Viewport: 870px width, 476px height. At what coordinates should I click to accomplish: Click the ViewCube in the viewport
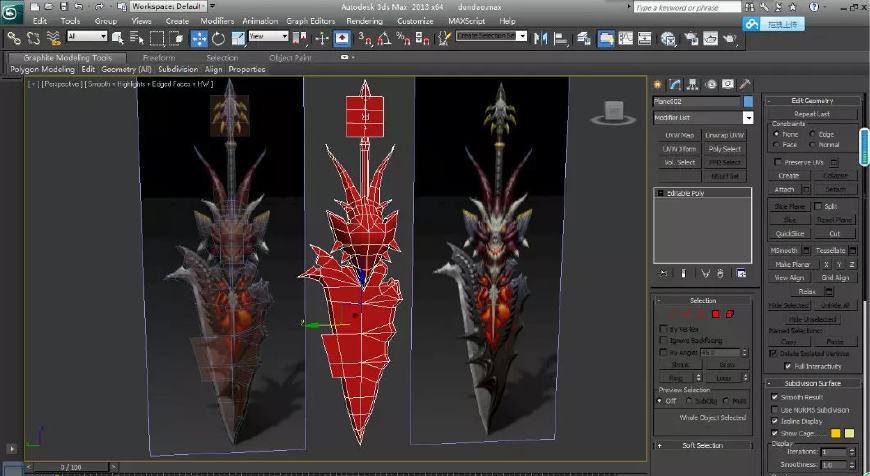coord(614,112)
